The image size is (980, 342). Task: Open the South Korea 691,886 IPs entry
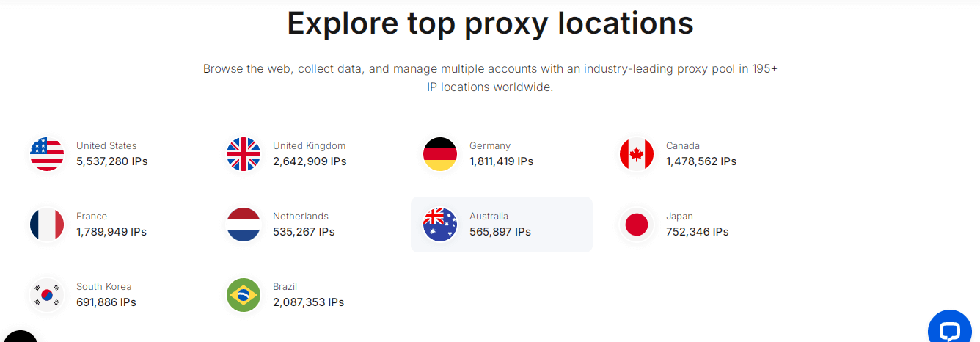coord(106,302)
